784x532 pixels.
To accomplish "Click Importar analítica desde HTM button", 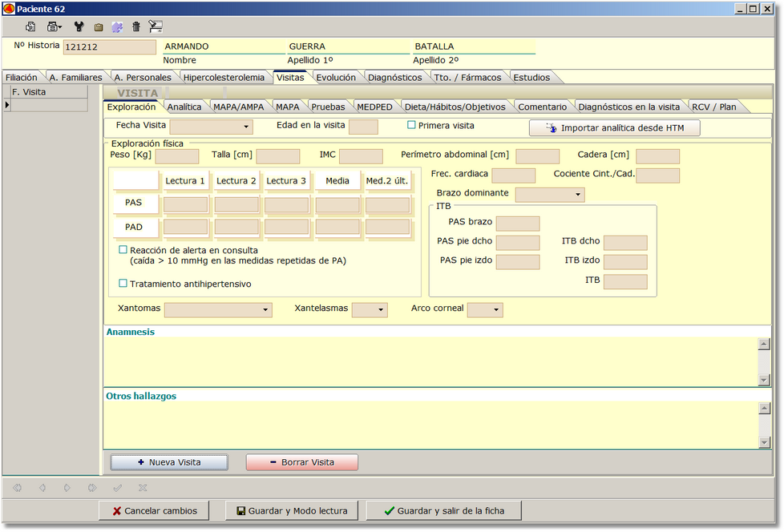I will click(615, 128).
